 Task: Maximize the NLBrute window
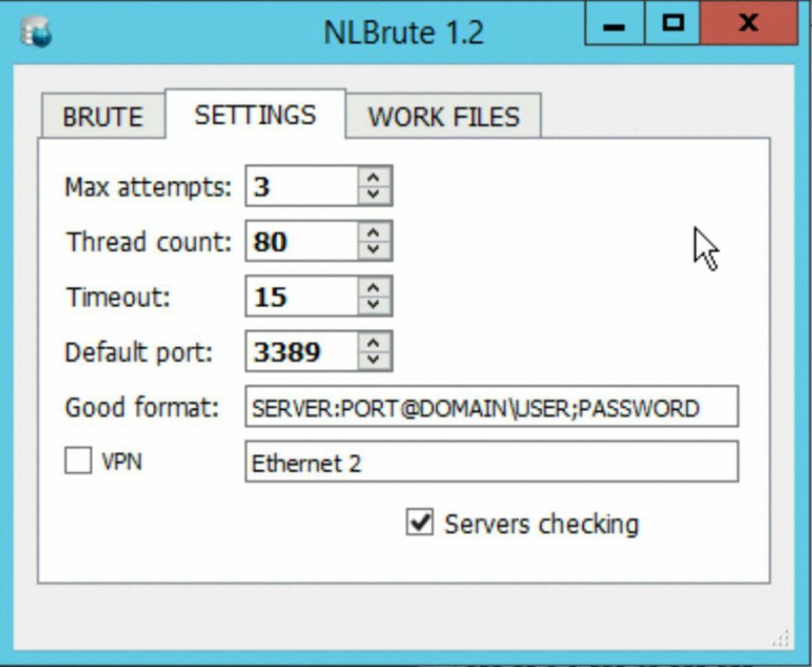click(x=672, y=23)
